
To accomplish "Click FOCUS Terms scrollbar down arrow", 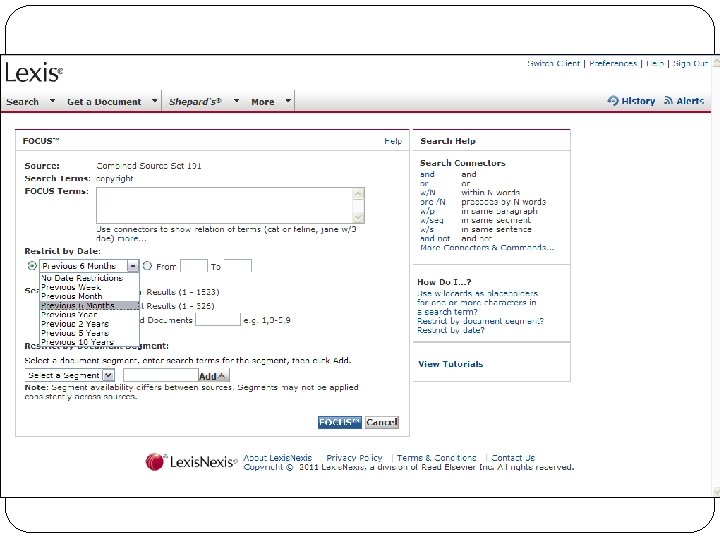I will (359, 217).
